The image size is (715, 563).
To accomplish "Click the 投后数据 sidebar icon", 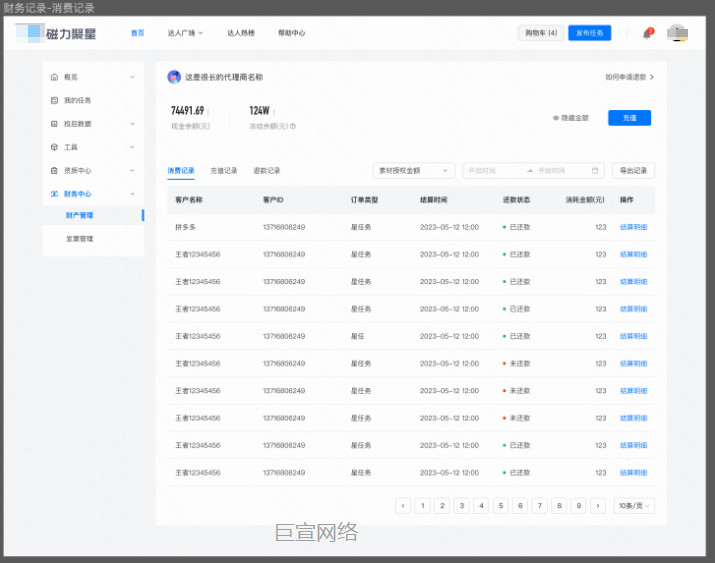I will click(x=54, y=124).
